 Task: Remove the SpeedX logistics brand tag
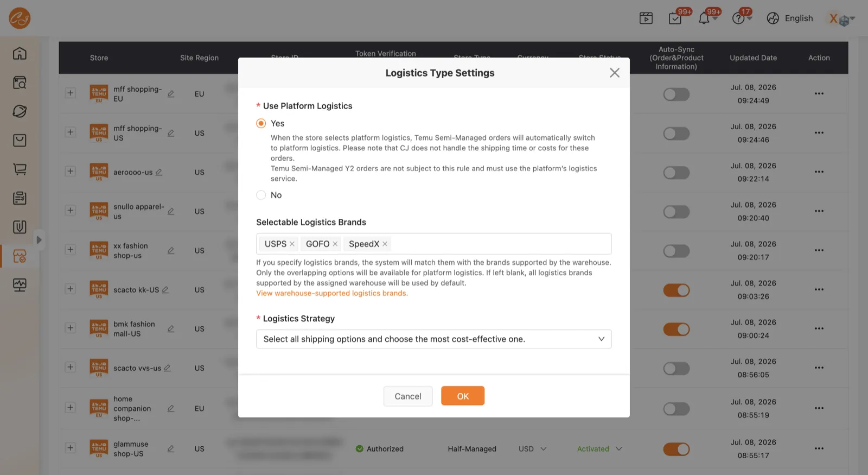tap(385, 244)
